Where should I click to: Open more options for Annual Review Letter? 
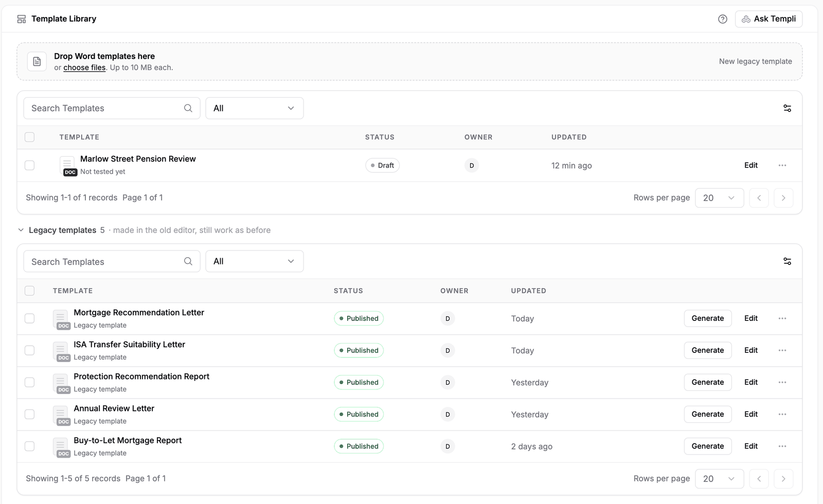(782, 414)
